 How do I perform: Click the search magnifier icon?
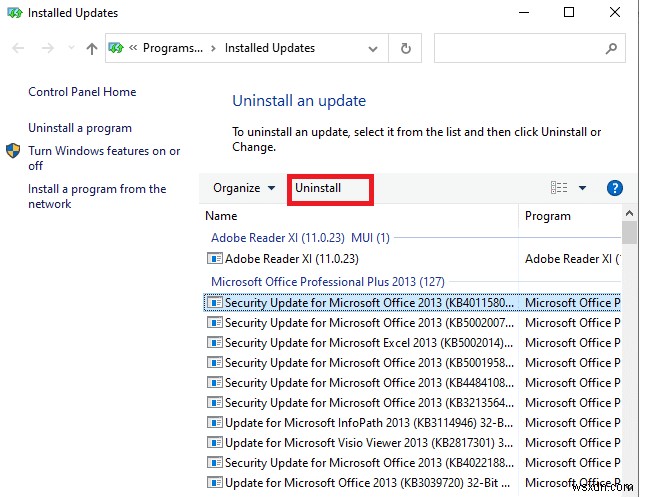611,49
